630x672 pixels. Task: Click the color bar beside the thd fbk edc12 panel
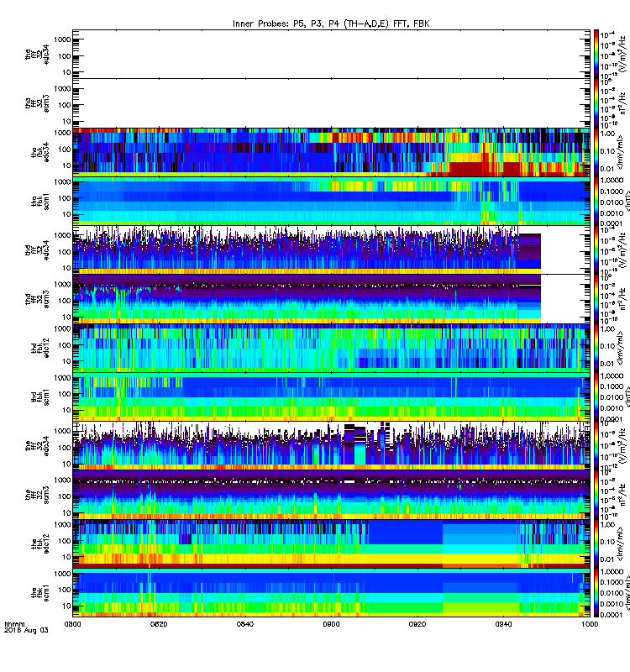point(596,348)
